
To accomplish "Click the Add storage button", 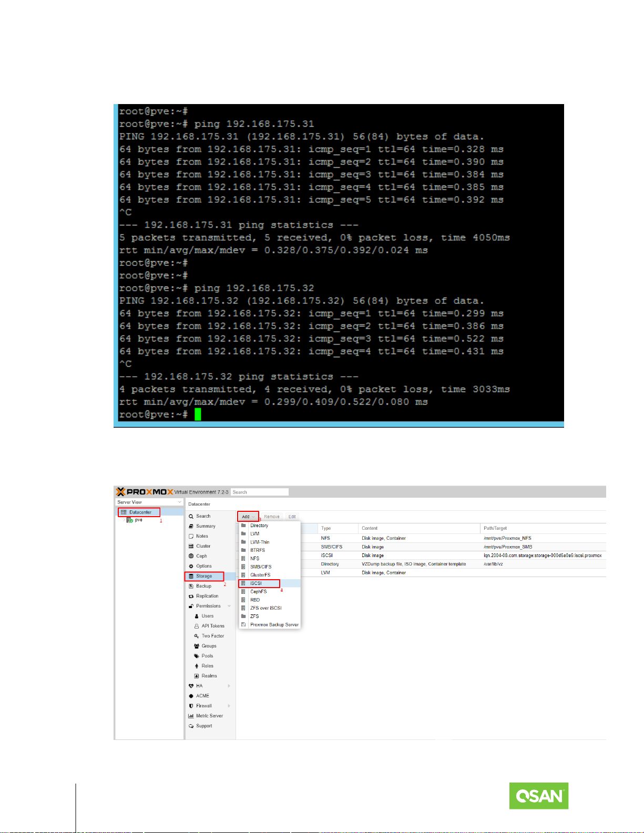I will [x=248, y=517].
